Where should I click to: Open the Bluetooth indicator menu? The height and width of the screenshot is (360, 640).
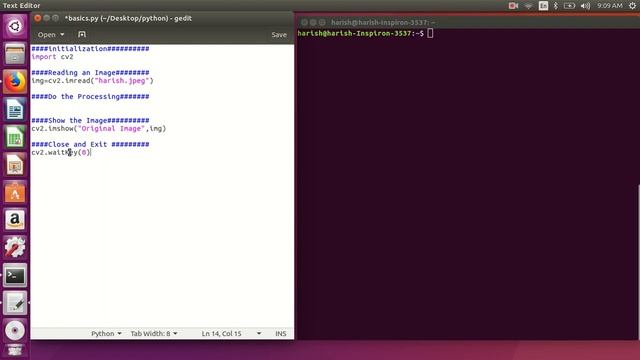click(556, 6)
